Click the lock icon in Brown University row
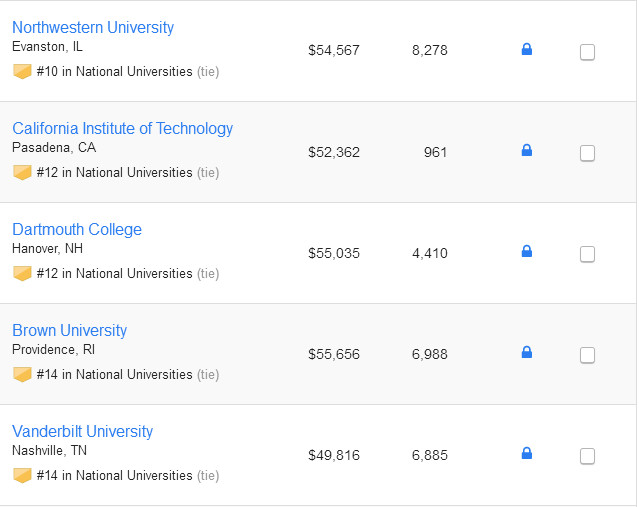 tap(527, 352)
